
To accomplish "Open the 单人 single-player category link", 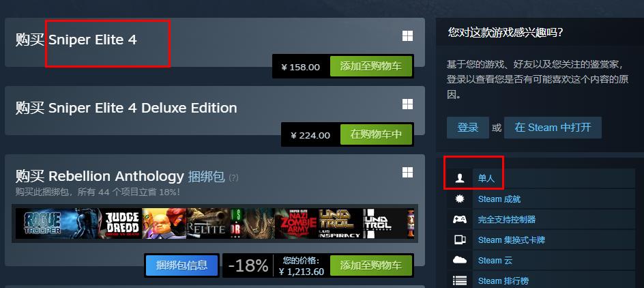I will click(x=486, y=178).
